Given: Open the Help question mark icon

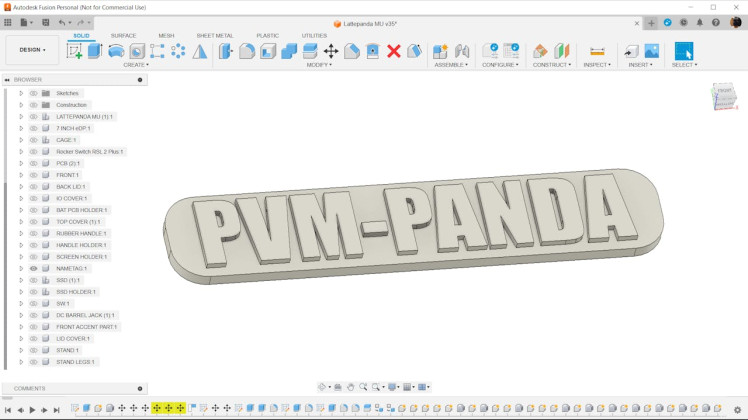Looking at the screenshot, I should (x=716, y=22).
